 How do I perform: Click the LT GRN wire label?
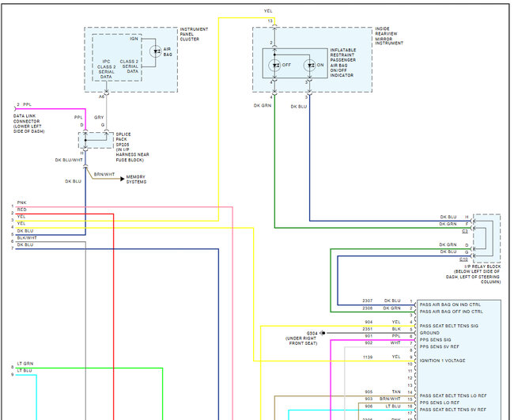[25, 364]
